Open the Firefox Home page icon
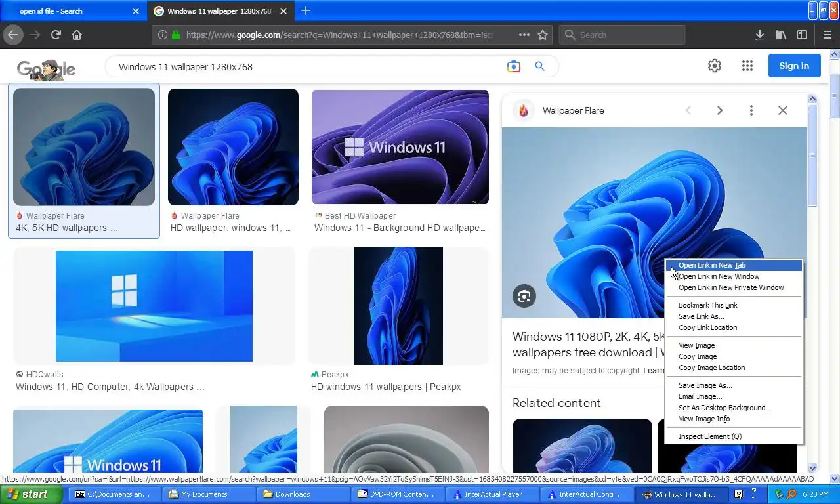Screen dimensions: 840x504 (x=77, y=35)
